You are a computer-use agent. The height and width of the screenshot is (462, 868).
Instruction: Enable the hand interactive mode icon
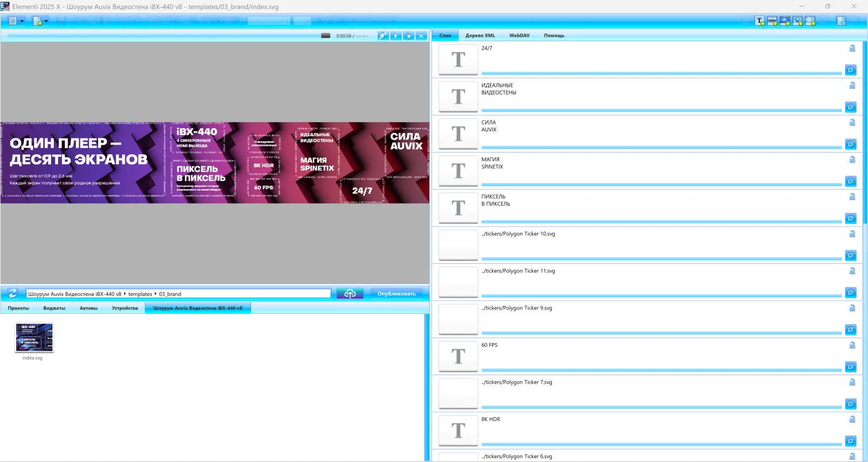point(409,35)
